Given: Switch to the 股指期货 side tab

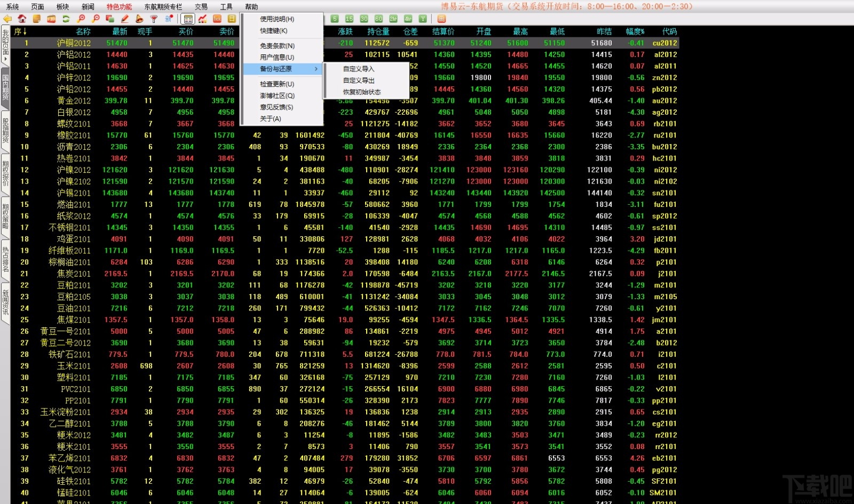Looking at the screenshot, I should coord(5,130).
